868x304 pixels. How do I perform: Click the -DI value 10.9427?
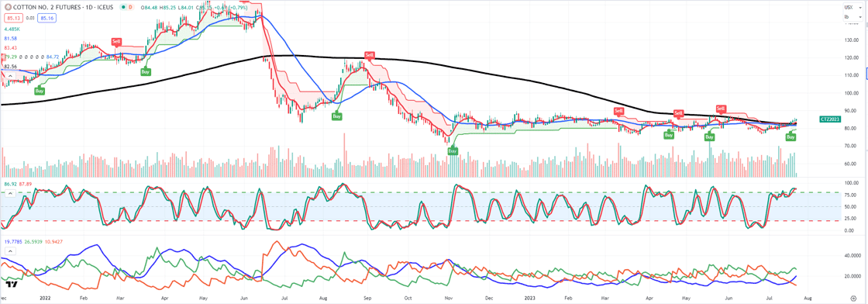53,242
